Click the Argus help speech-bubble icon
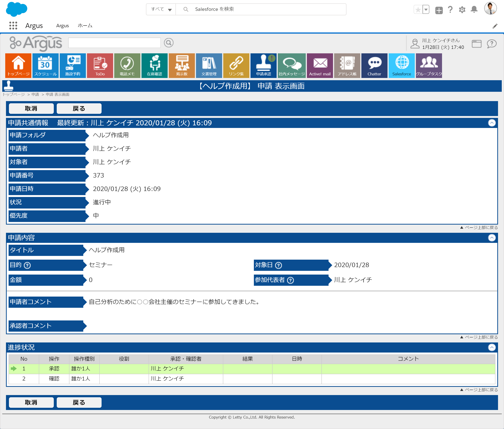504x429 pixels. (x=492, y=44)
